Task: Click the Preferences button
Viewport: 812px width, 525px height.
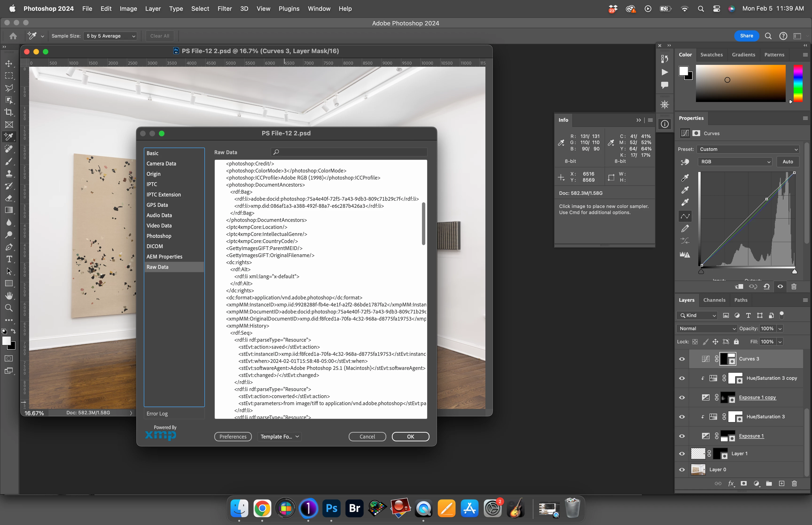Action: [233, 437]
